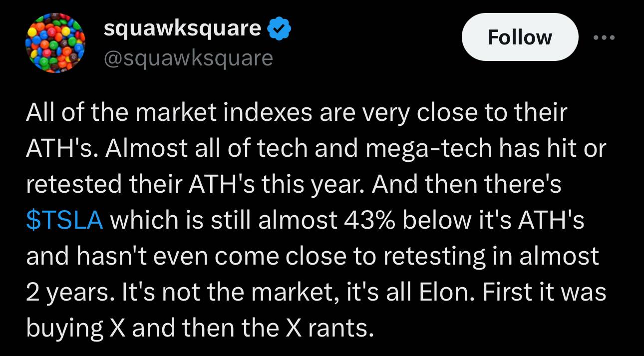Open the @squawksquare handle link

pos(188,59)
